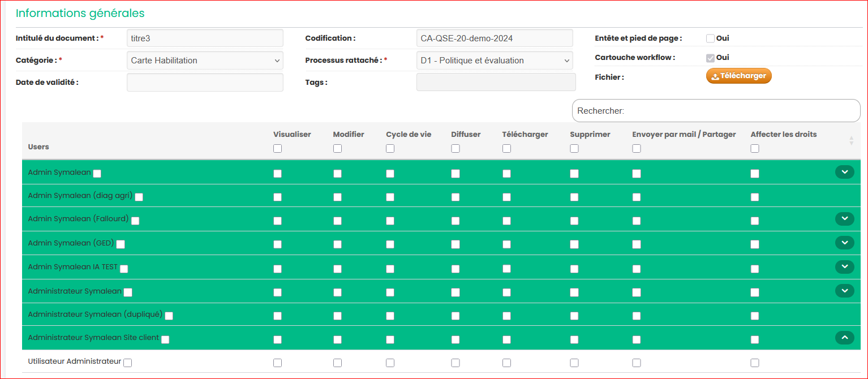Screen dimensions: 868x379
Task: Enable Télécharger for Admin Symalean IA TEST
Action: 506,269
